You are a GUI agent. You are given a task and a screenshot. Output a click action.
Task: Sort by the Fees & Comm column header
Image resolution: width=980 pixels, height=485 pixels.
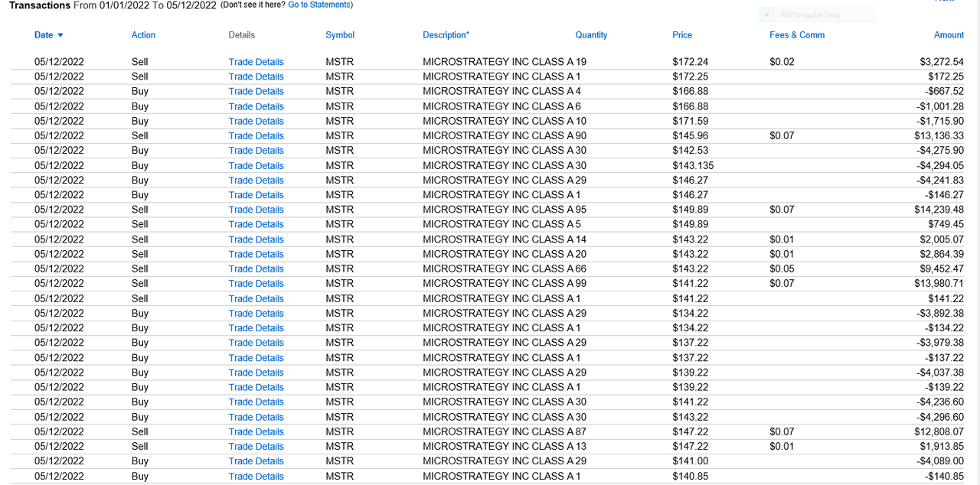(797, 35)
